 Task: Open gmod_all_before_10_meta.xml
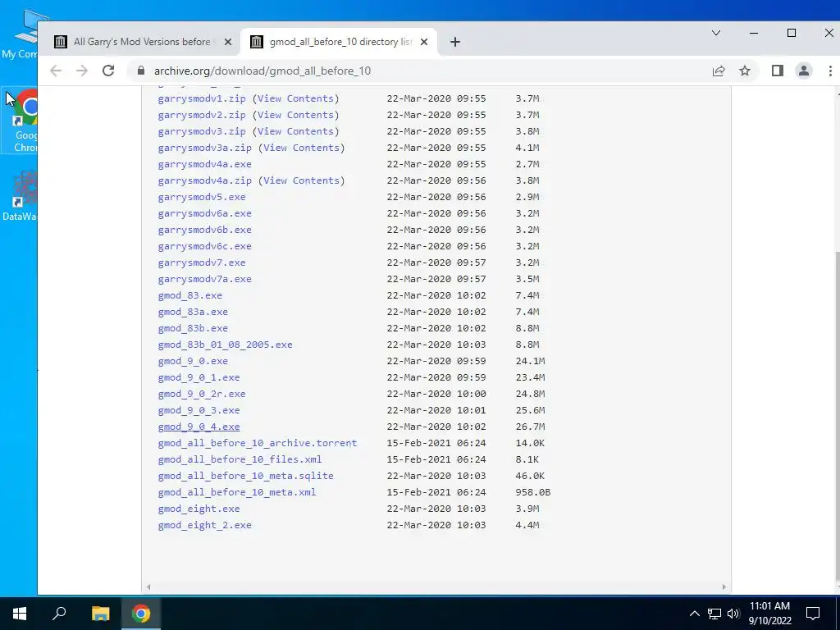(x=237, y=492)
